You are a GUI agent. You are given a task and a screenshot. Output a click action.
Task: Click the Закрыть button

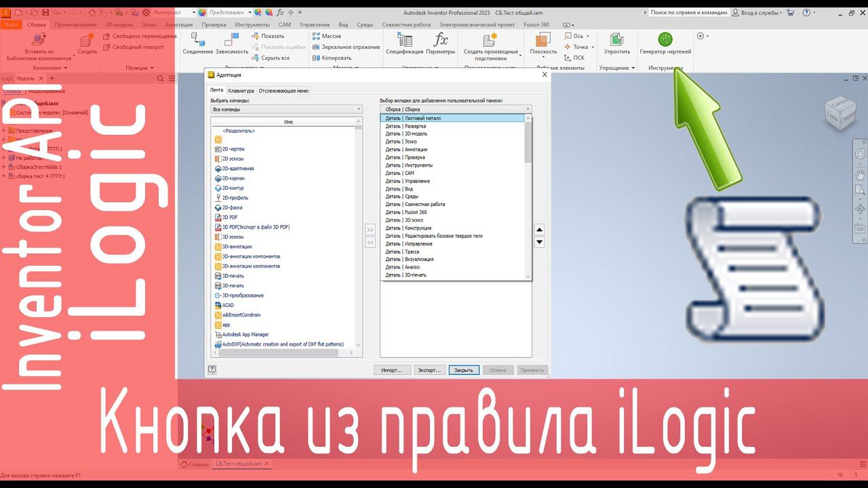[464, 370]
